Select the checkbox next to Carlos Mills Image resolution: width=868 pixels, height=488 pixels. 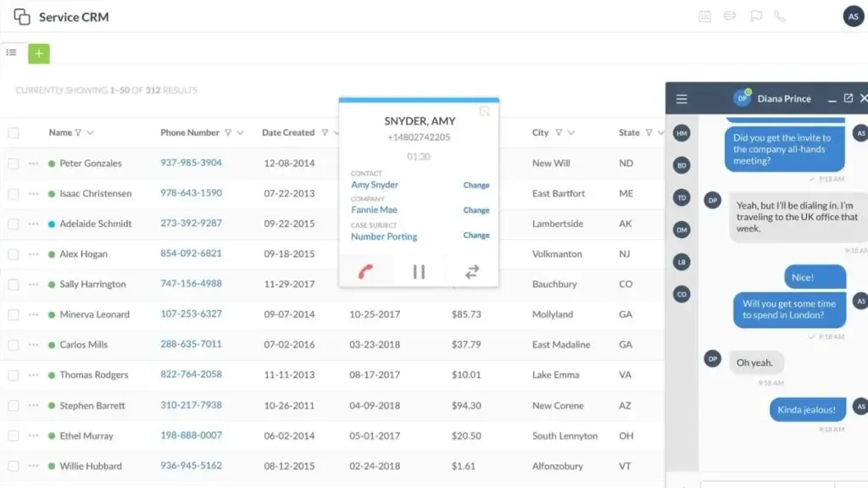(13, 345)
